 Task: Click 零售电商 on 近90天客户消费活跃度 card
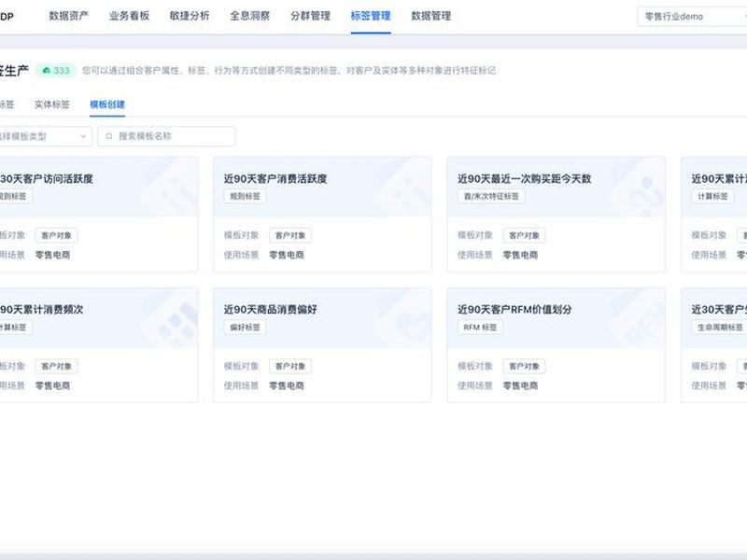pos(287,255)
